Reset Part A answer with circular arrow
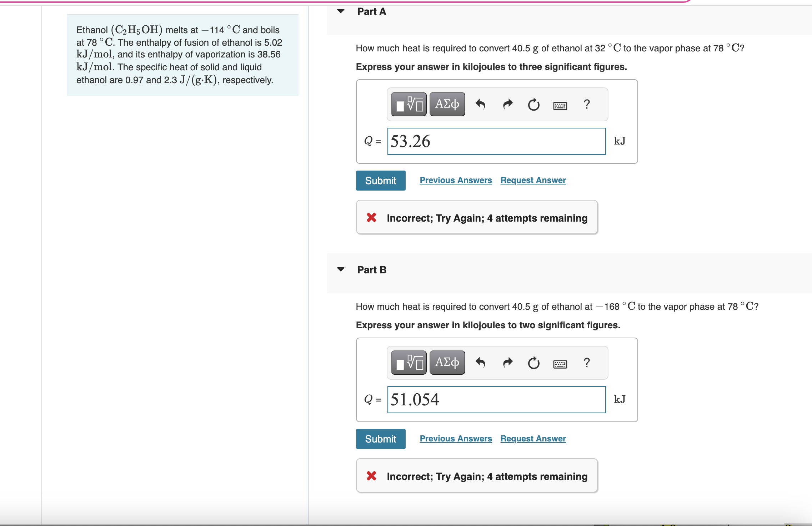This screenshot has width=812, height=526. click(x=533, y=105)
